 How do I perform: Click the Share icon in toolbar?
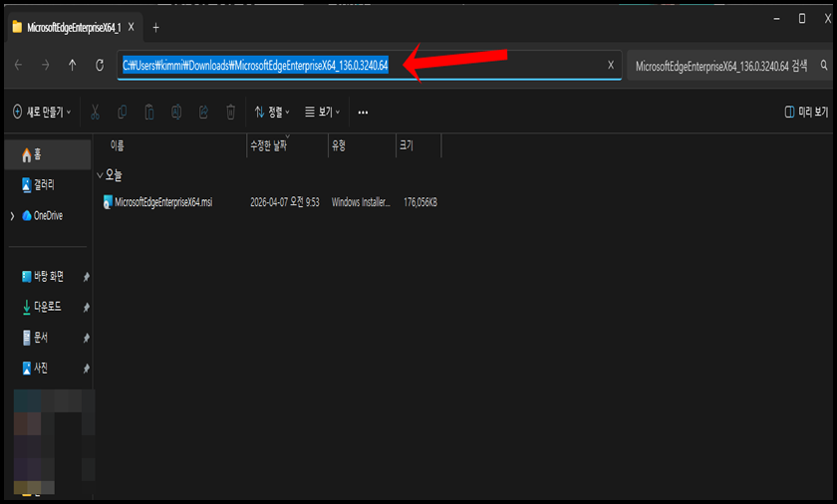(x=203, y=112)
